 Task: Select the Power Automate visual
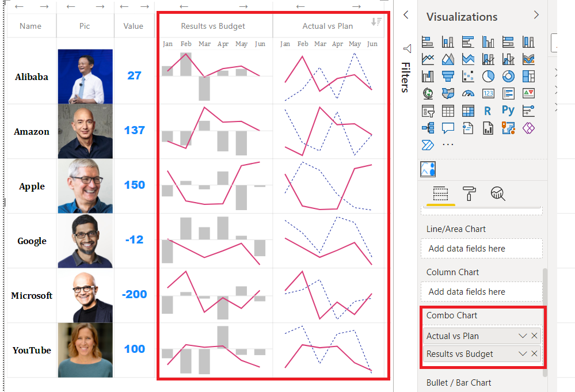(428, 145)
